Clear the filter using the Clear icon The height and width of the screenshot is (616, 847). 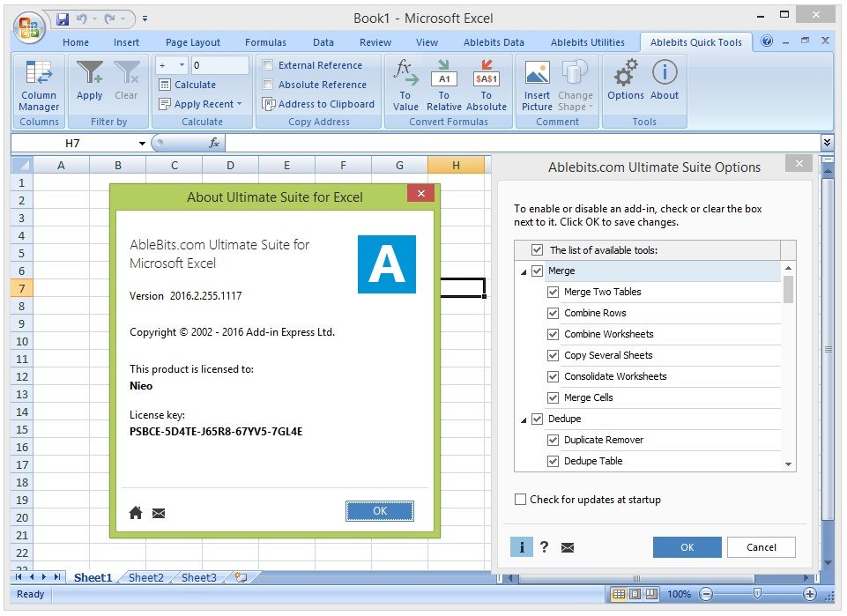pyautogui.click(x=126, y=81)
